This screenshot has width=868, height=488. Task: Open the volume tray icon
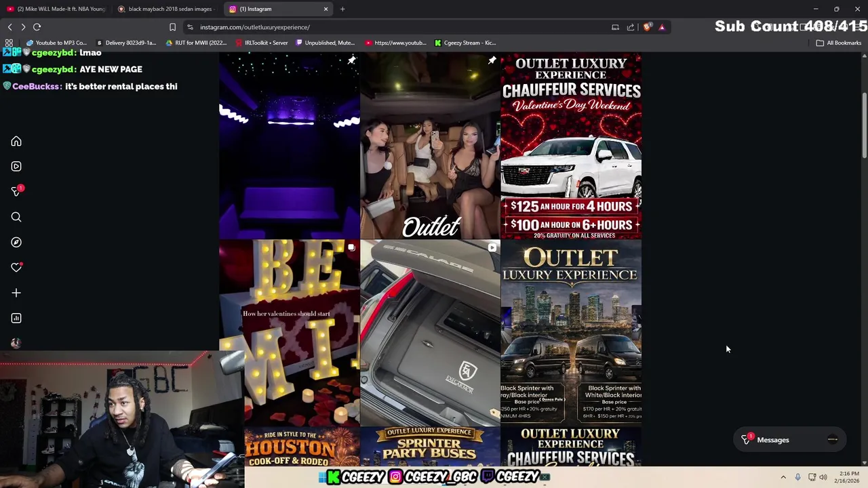tap(823, 477)
